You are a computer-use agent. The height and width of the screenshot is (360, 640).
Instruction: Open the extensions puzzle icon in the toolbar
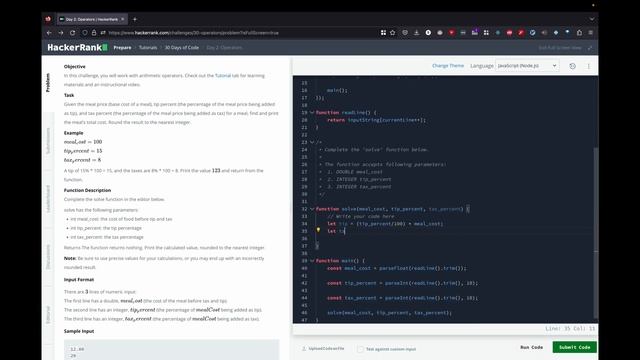[x=579, y=33]
